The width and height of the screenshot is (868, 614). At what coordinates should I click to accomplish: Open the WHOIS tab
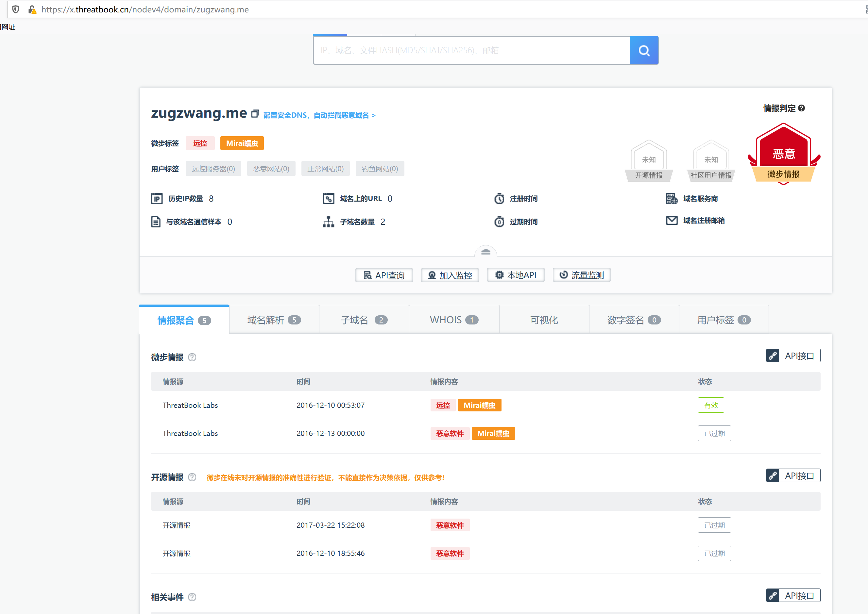pyautogui.click(x=453, y=320)
